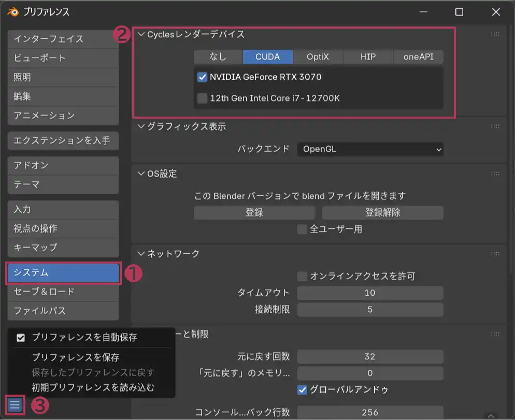Enable 12th Gen Intel Core i7-12700K device
The width and height of the screenshot is (515, 420).
[202, 98]
